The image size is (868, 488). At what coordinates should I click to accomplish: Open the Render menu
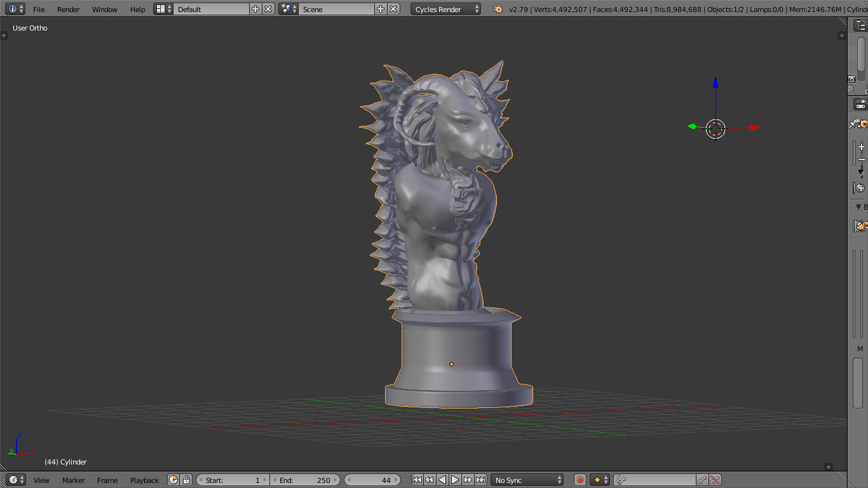click(67, 9)
